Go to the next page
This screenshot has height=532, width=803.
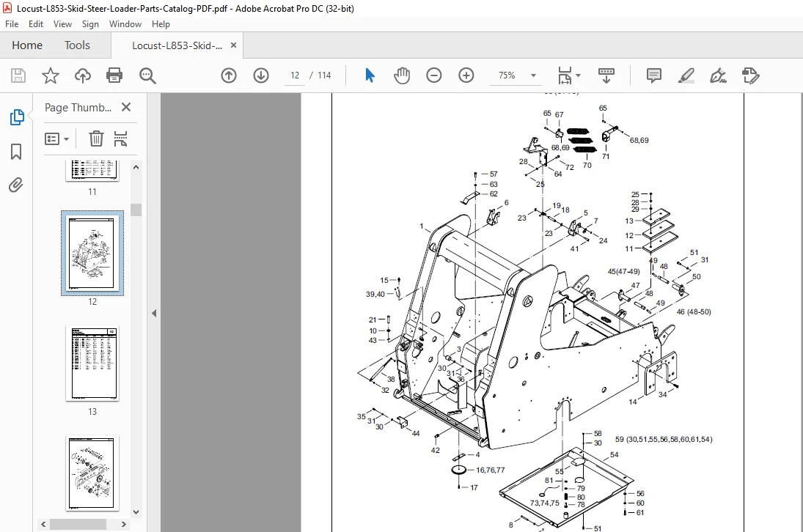coord(261,75)
